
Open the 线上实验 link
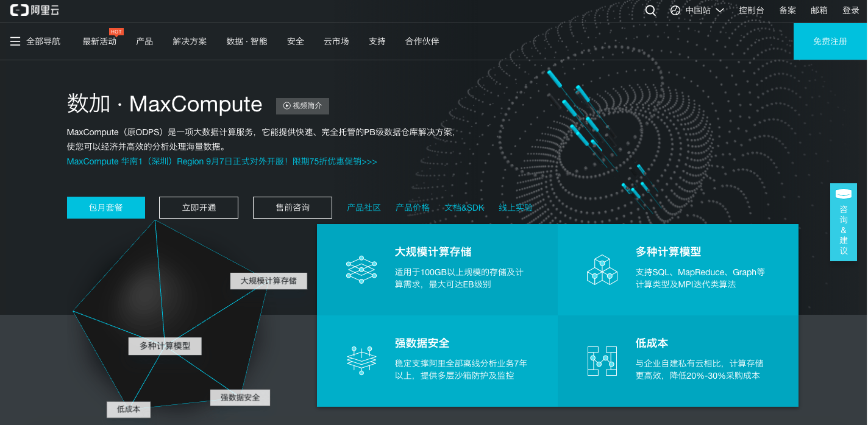click(516, 208)
